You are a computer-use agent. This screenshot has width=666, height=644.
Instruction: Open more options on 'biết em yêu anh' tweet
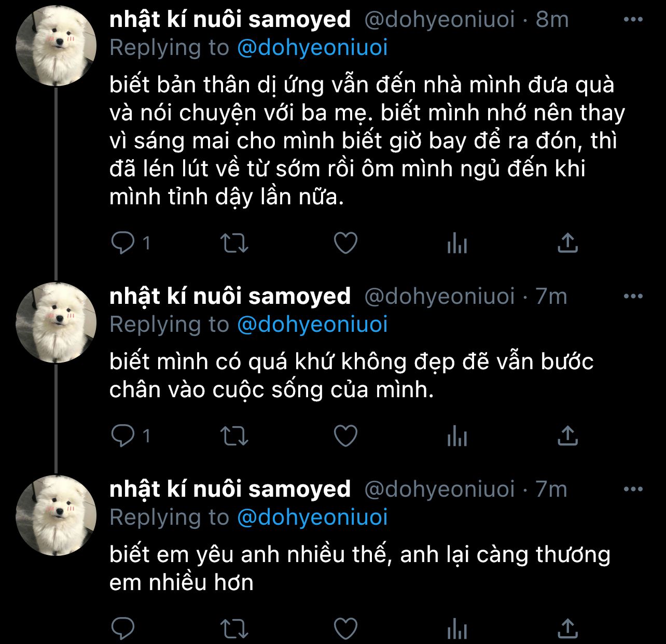(633, 489)
